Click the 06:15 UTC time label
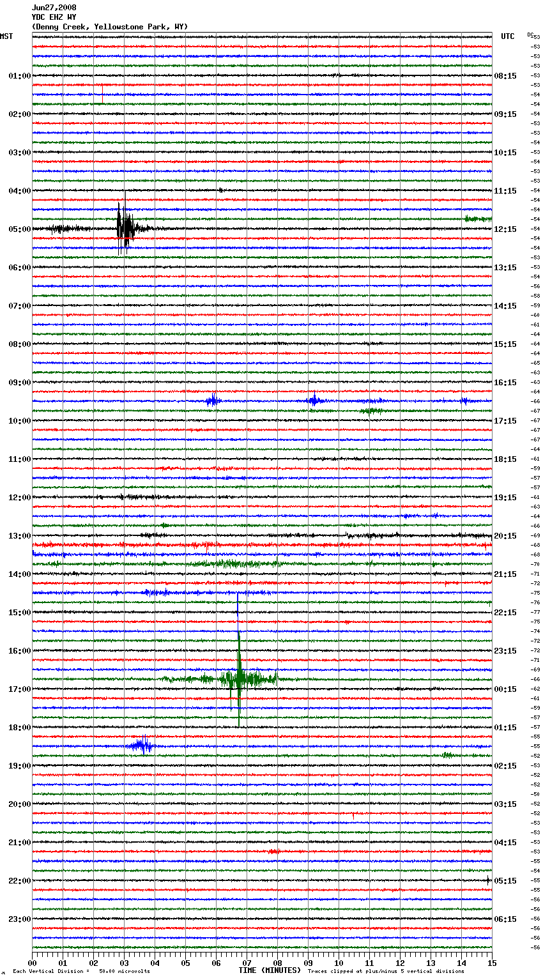This screenshot has width=543, height=980. tap(505, 919)
